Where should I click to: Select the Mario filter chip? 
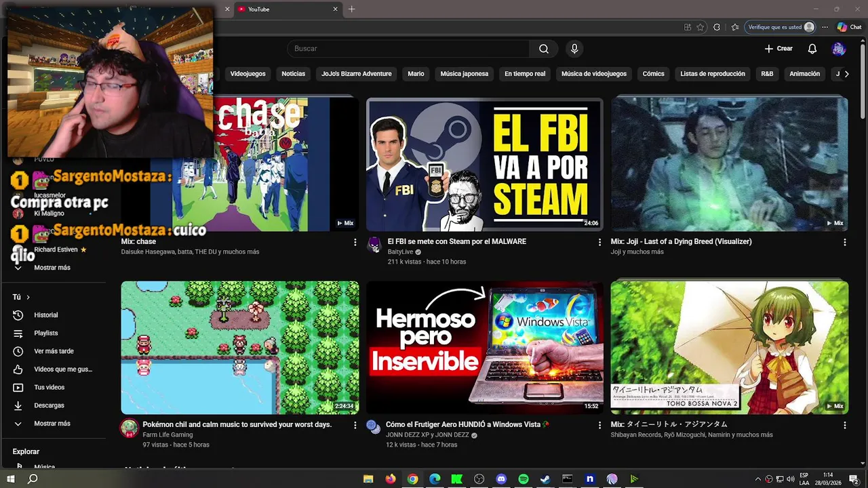tap(416, 74)
